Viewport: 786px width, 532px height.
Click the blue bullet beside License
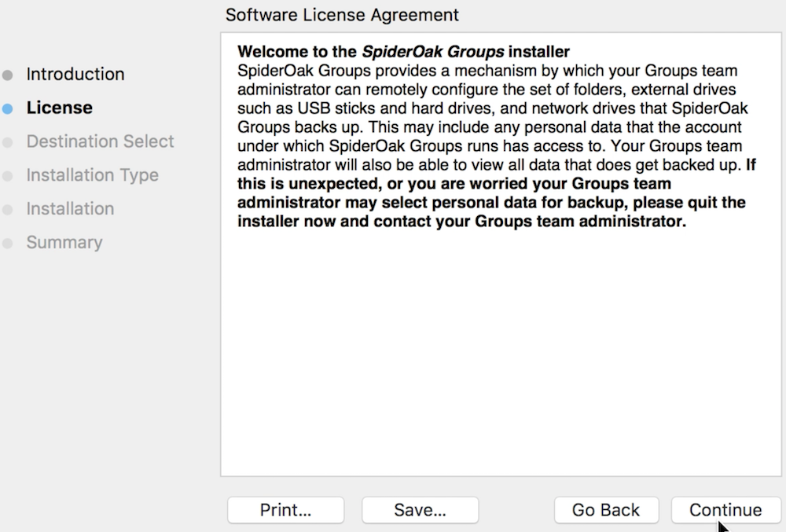8,108
